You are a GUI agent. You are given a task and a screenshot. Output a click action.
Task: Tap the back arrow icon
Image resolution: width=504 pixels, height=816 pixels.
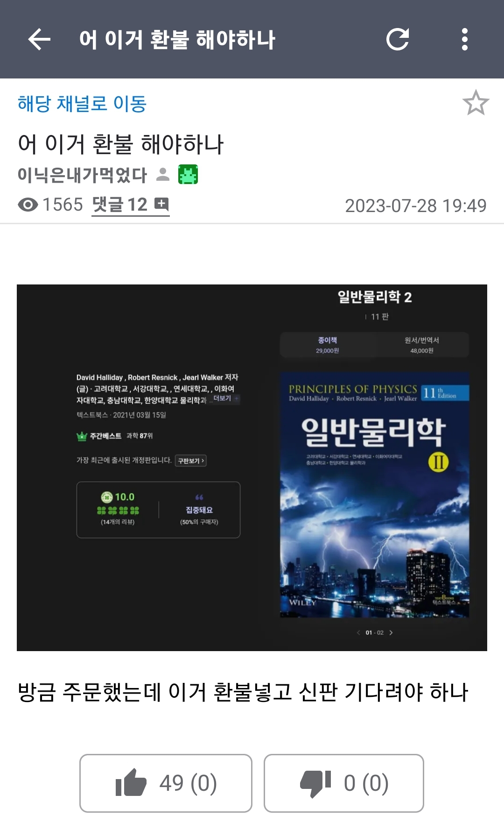pos(39,39)
